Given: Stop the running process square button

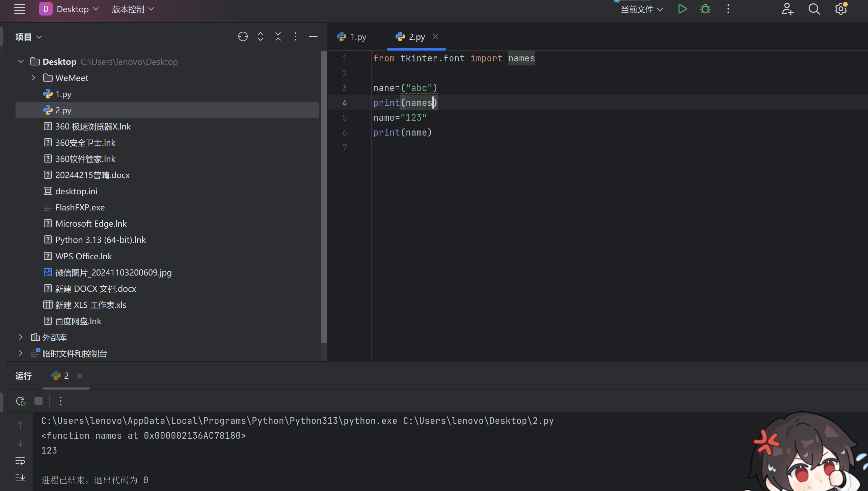Looking at the screenshot, I should click(38, 401).
